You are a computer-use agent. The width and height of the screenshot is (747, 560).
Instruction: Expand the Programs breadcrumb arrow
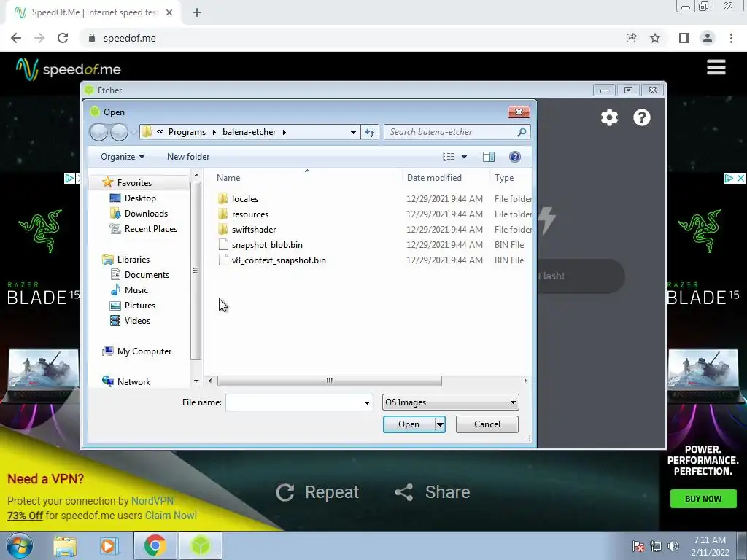(214, 132)
